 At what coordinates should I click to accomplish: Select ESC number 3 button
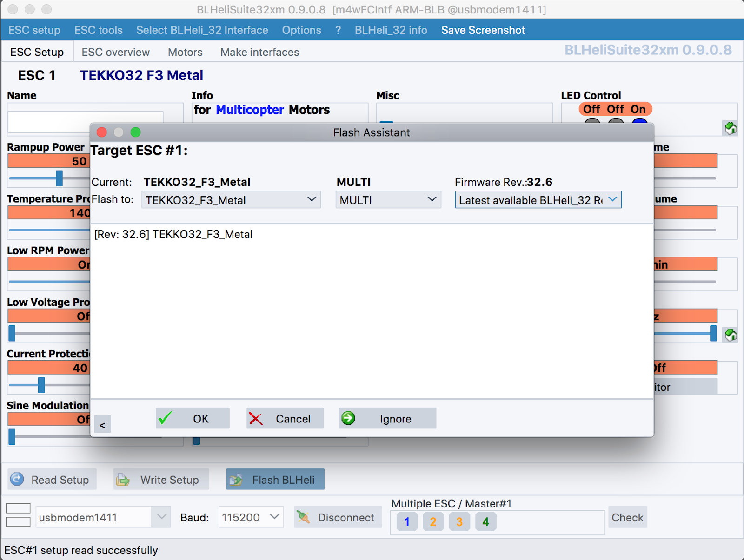pos(459,522)
